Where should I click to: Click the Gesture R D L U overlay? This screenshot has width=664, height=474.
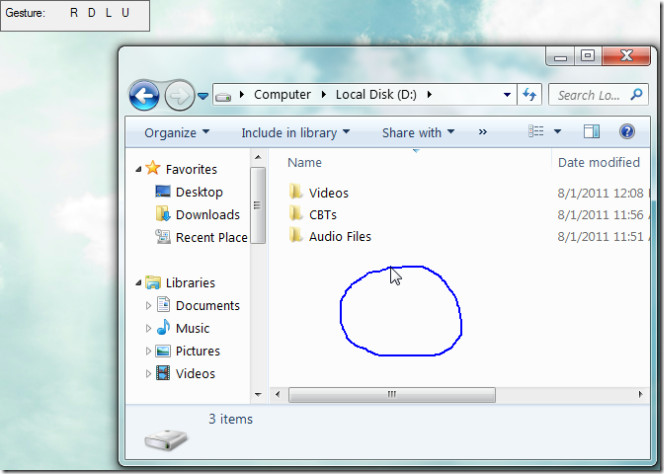75,16
